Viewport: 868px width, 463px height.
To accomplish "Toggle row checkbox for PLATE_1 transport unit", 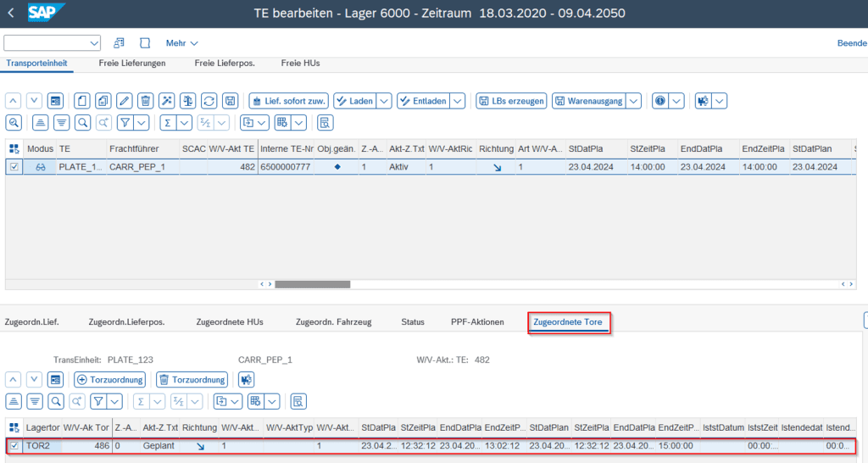I will pyautogui.click(x=14, y=167).
